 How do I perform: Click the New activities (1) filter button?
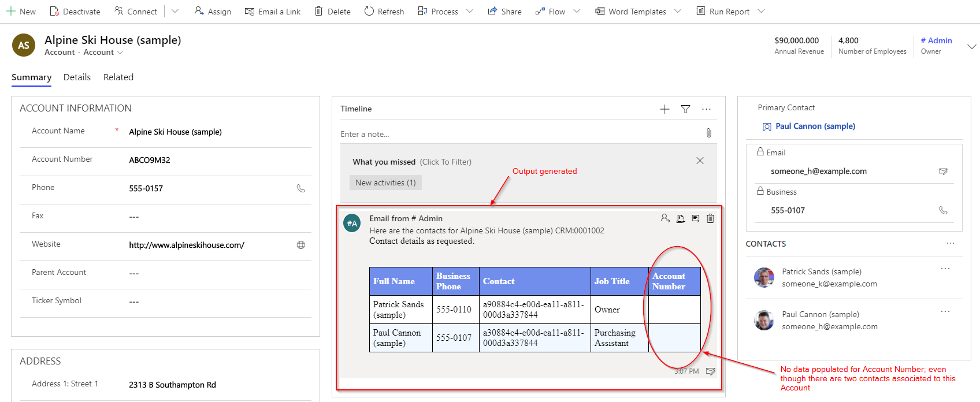(x=385, y=183)
